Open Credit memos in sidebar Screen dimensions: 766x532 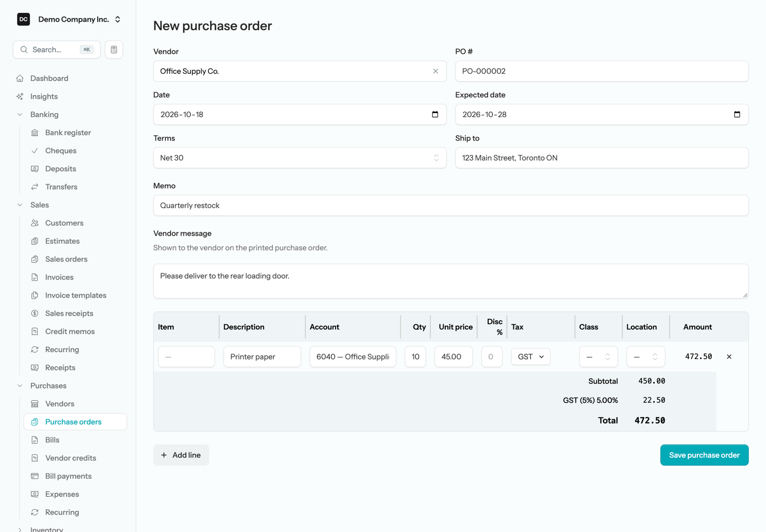click(x=76, y=331)
